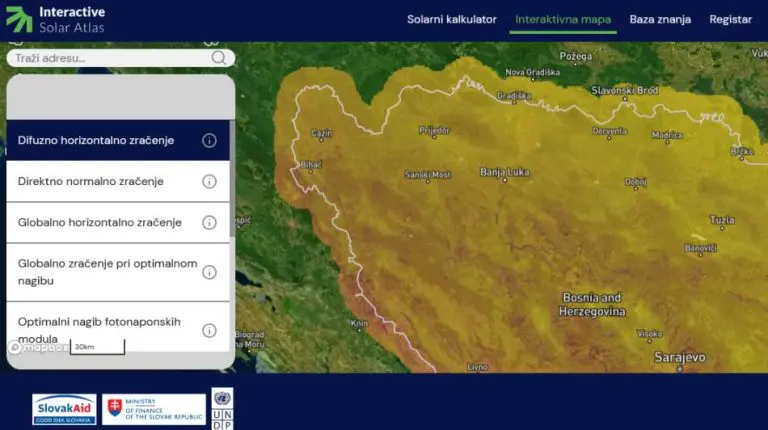Click the Požega map label

tap(576, 56)
